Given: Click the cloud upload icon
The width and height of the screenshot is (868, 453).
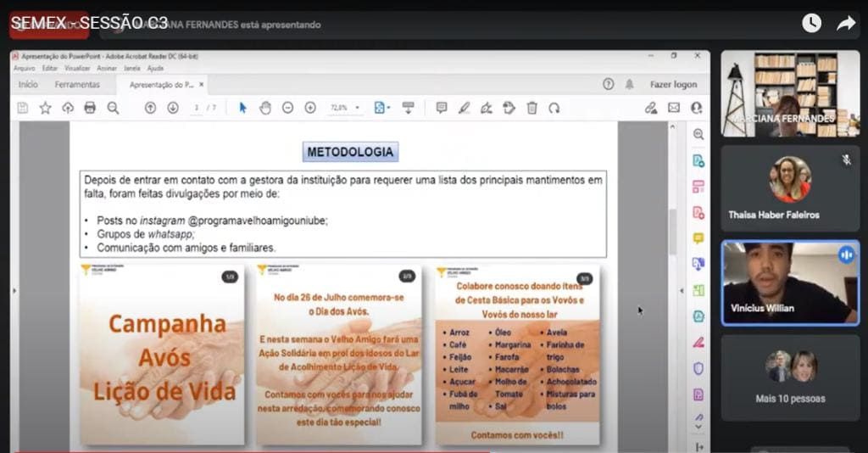Looking at the screenshot, I should [68, 108].
